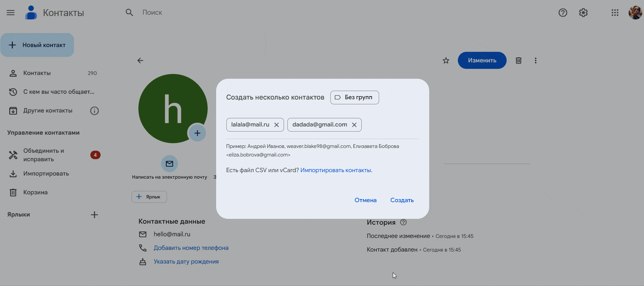The image size is (644, 286).
Task: Open the settings gear icon
Action: (x=583, y=13)
